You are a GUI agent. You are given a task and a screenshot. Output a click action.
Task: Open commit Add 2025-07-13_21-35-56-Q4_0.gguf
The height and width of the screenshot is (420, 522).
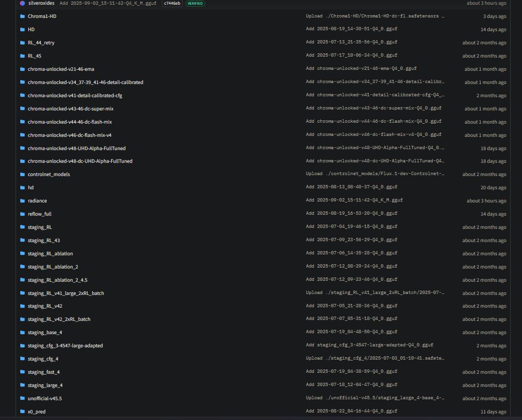[x=352, y=42]
